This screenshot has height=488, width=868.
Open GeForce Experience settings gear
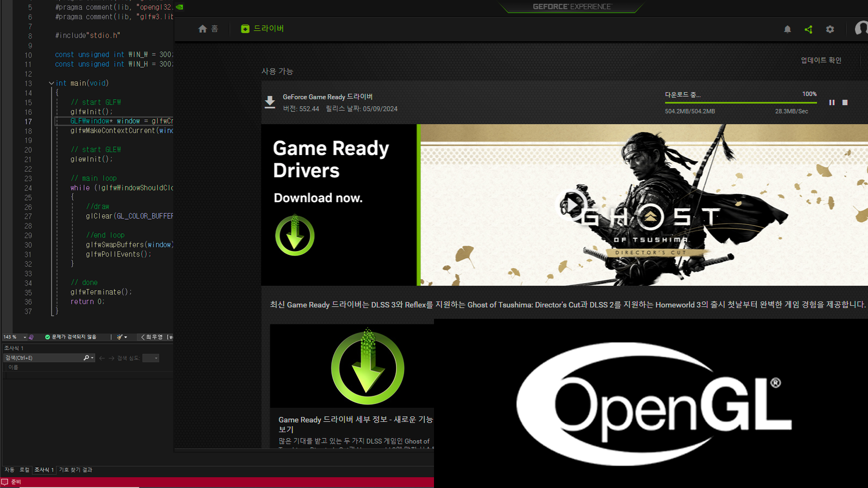coord(829,29)
